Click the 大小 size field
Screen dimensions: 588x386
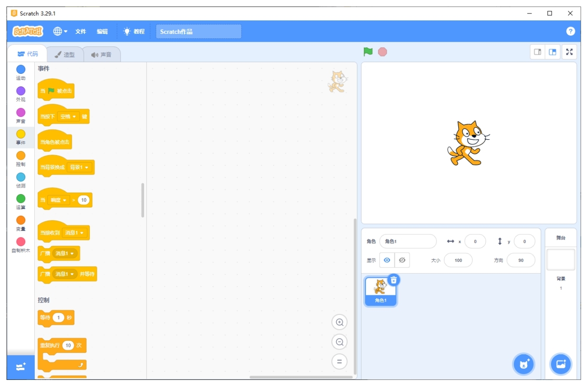[458, 260]
